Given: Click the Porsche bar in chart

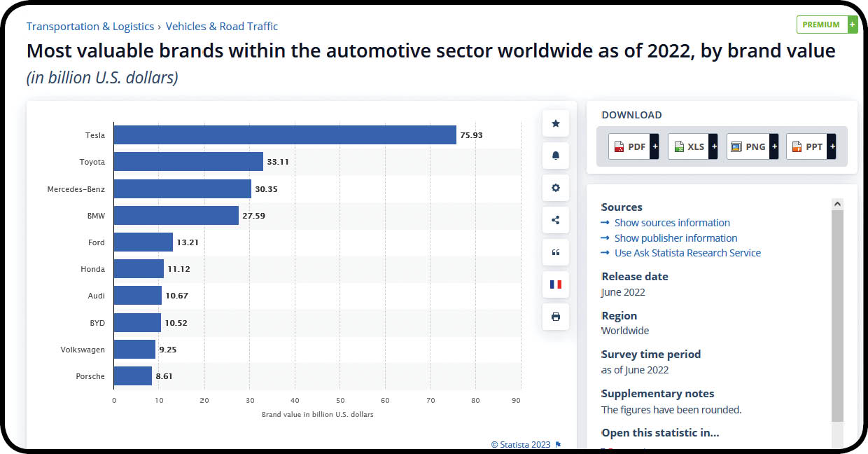Looking at the screenshot, I should pos(133,376).
